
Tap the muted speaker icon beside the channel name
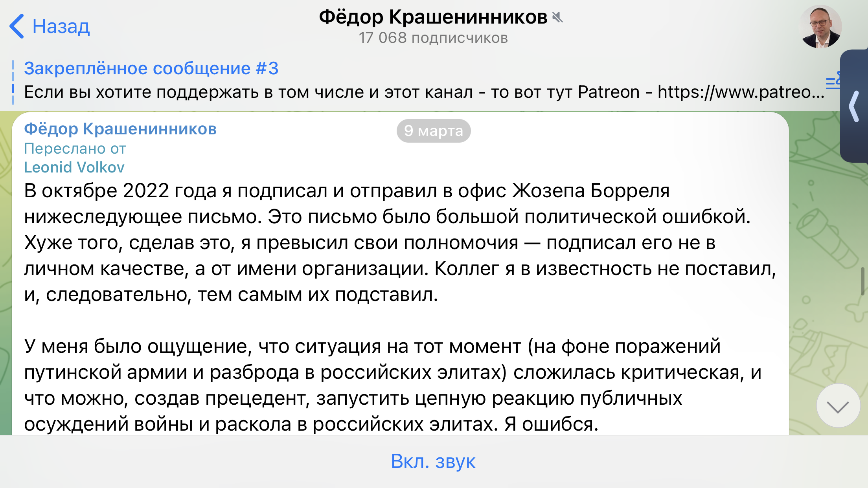(x=557, y=17)
